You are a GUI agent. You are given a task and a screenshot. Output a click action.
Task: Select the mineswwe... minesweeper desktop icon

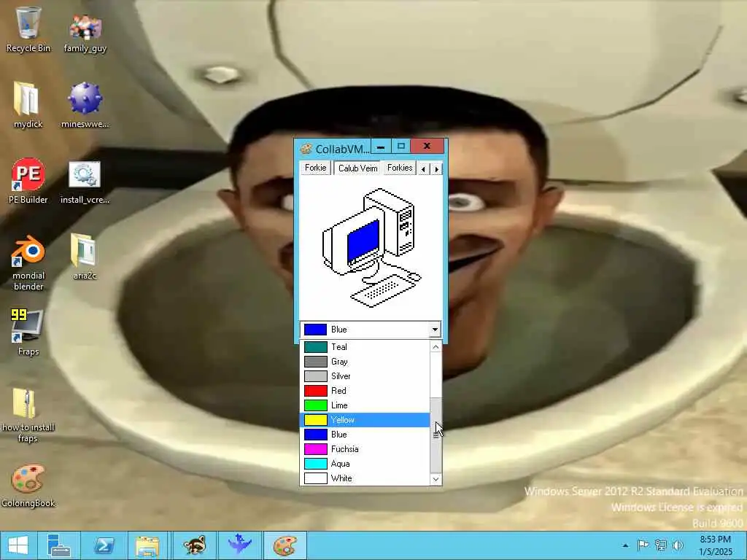pos(85,105)
